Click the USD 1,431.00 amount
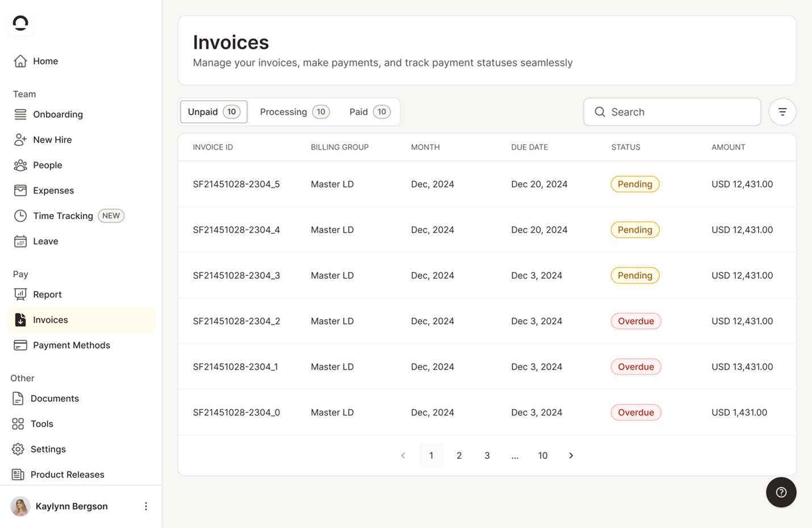 739,413
